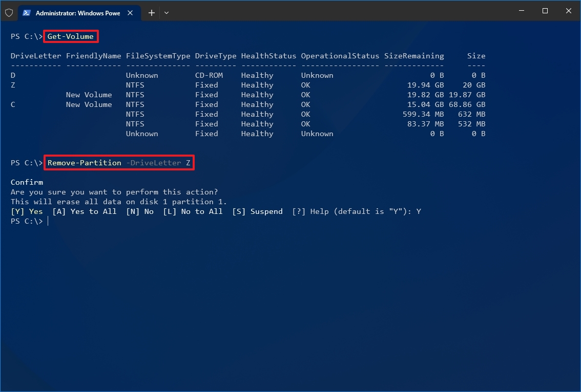Open a new terminal tab with the plus button

pos(151,12)
